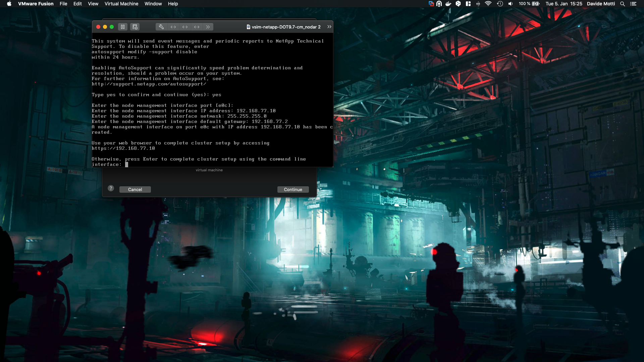Open VM settings with the wrench icon
Screen dimensions: 644x362
tap(161, 27)
